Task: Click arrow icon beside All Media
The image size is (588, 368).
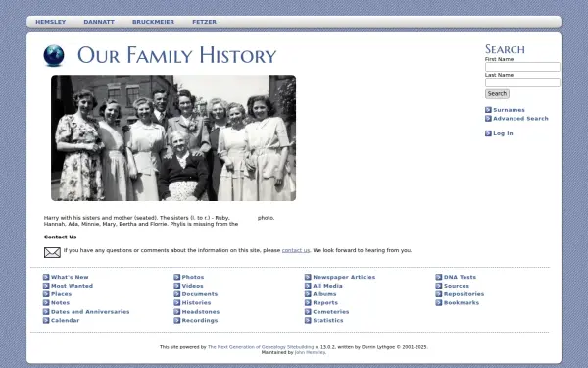Action: point(308,286)
